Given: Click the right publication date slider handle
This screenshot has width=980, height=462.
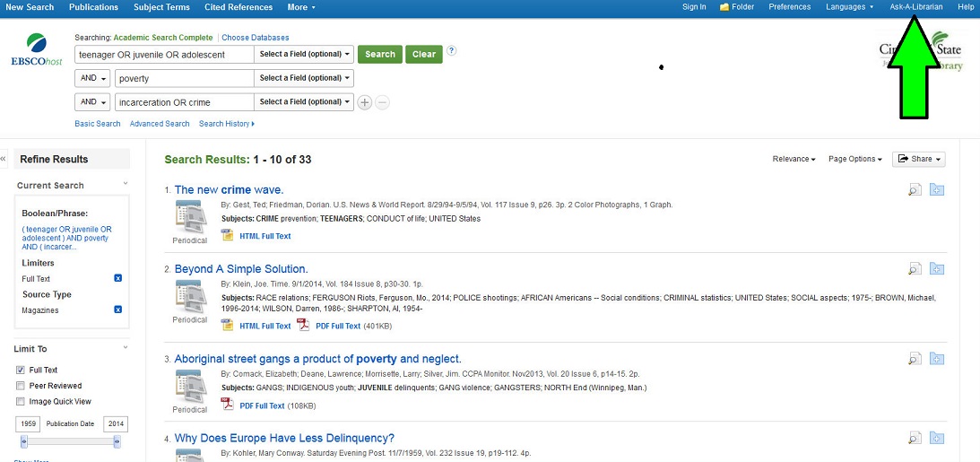Looking at the screenshot, I should click(117, 442).
